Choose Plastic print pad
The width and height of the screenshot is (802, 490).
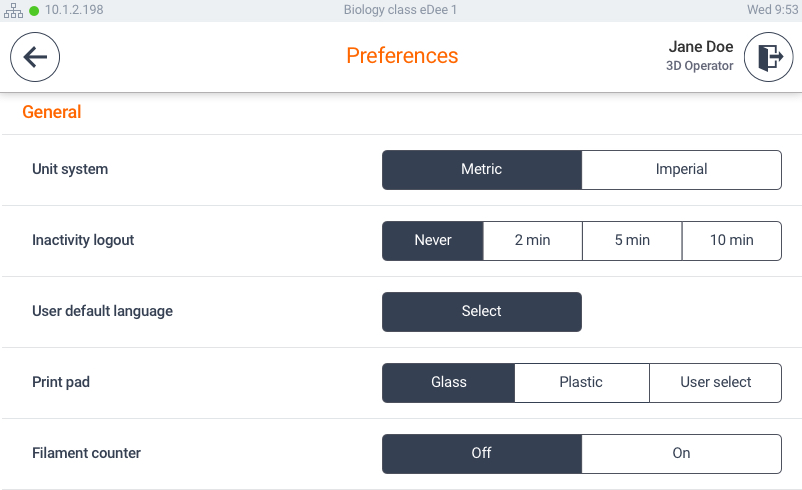coord(582,383)
